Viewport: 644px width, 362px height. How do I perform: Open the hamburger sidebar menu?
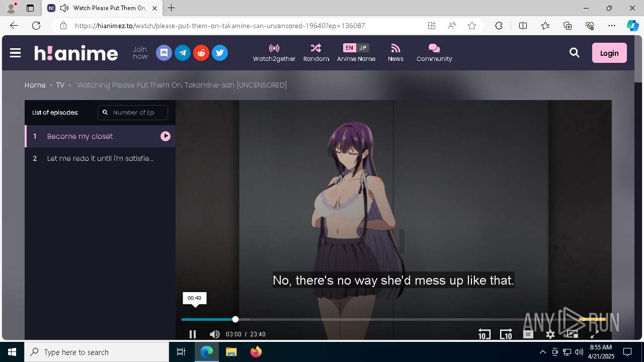(x=15, y=53)
